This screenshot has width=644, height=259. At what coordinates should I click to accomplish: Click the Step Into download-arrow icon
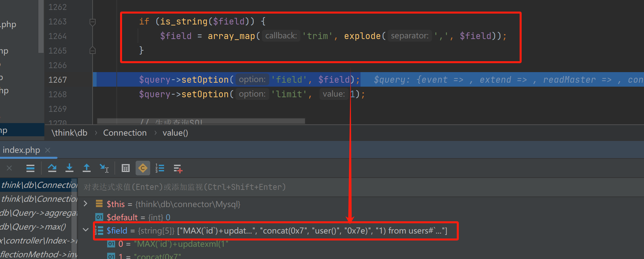pyautogui.click(x=69, y=168)
